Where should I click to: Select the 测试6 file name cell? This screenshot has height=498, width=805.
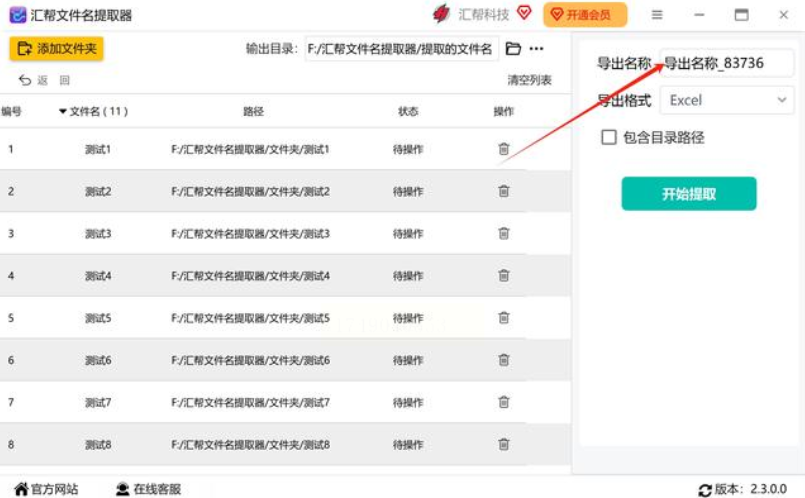click(98, 360)
